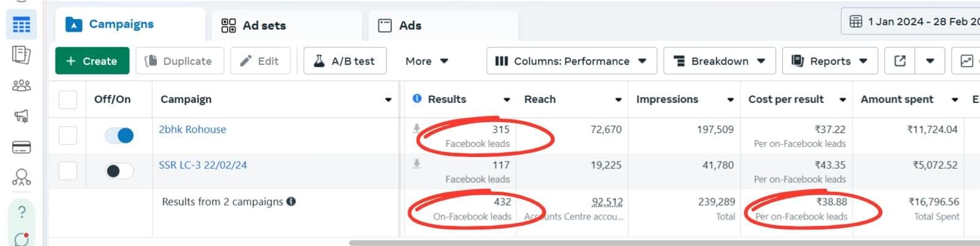
Task: Switch to the Ad sets tab
Action: click(254, 25)
